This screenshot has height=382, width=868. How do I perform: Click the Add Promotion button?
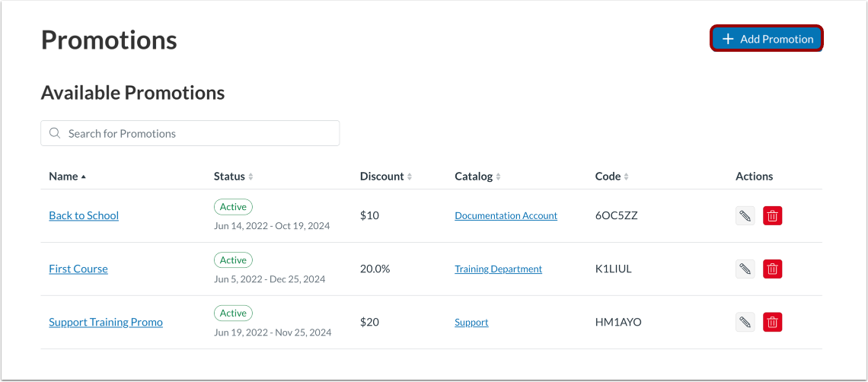[767, 39]
